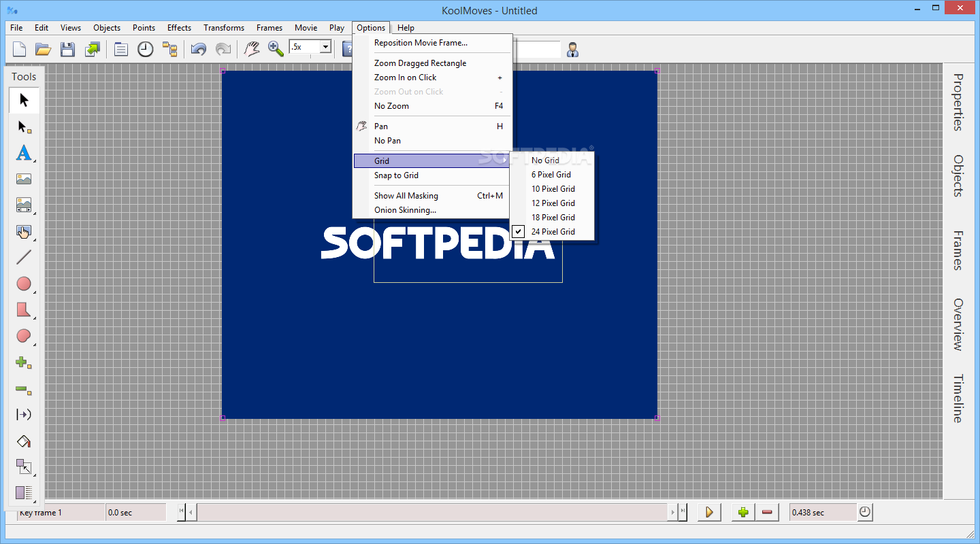Open the Edit menu
Viewport: 980px width, 544px height.
coord(42,28)
